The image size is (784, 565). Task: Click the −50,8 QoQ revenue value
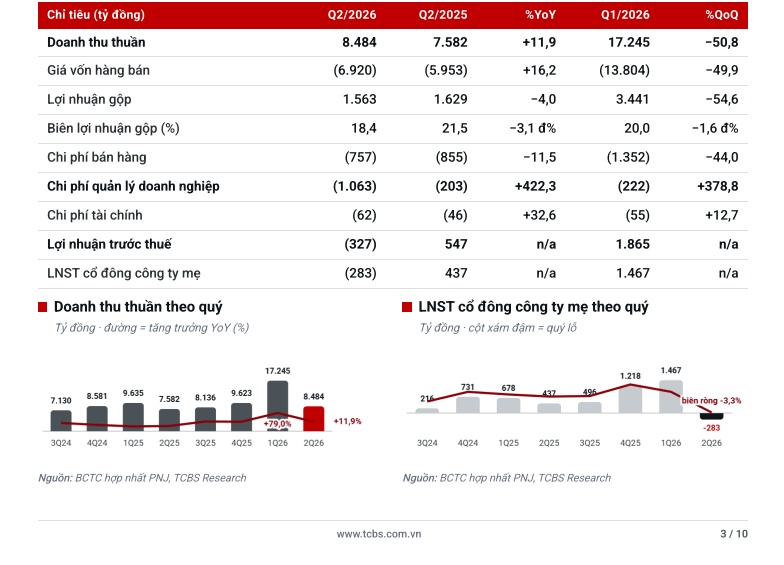tap(722, 42)
